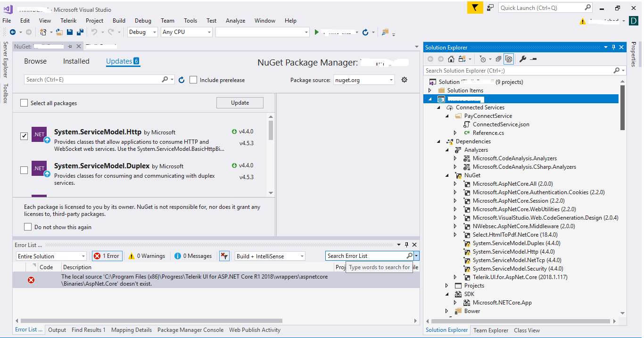The height and width of the screenshot is (338, 644).
Task: Open the Toolbox side tab
Action: pyautogui.click(x=5, y=93)
